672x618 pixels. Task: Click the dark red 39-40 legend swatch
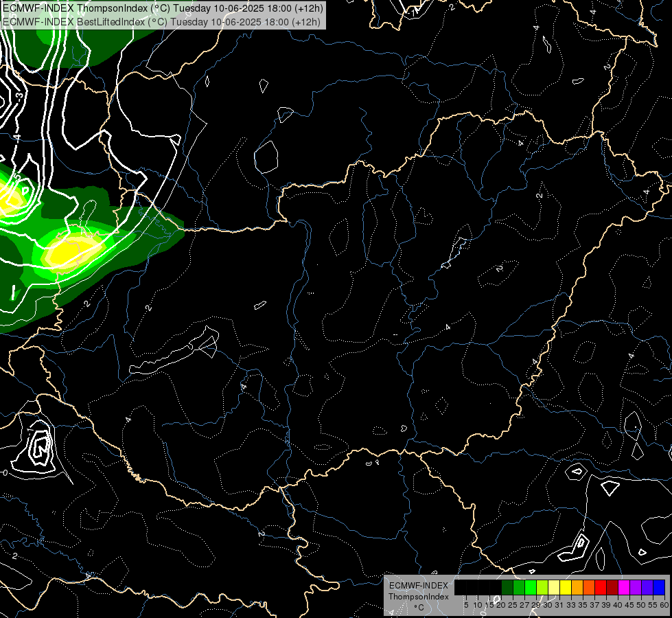tap(612, 587)
